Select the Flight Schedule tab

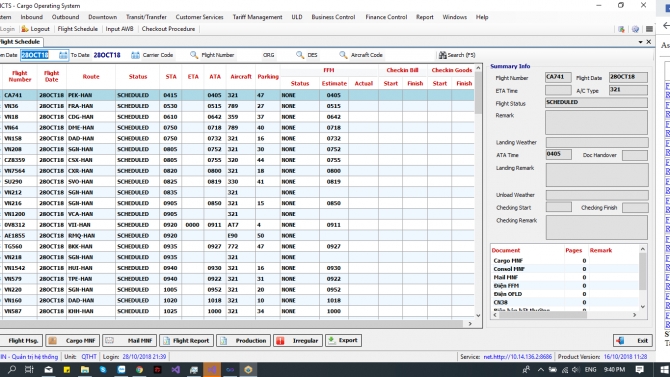coord(20,41)
